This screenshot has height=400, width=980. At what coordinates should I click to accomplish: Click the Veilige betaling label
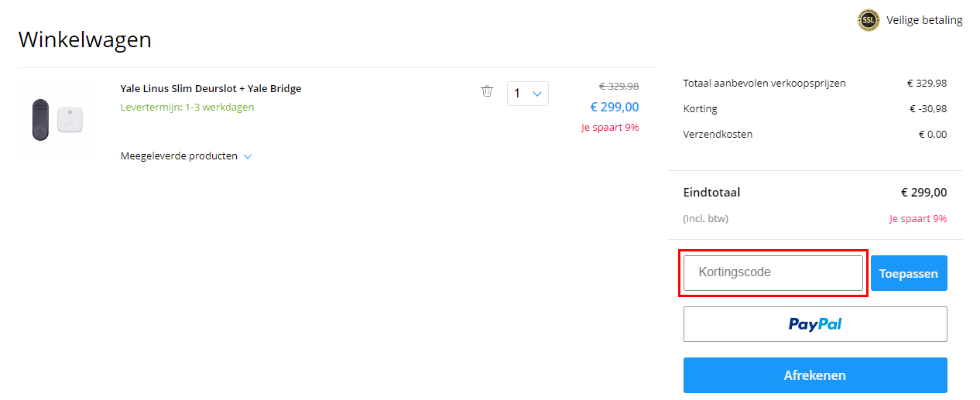[924, 20]
